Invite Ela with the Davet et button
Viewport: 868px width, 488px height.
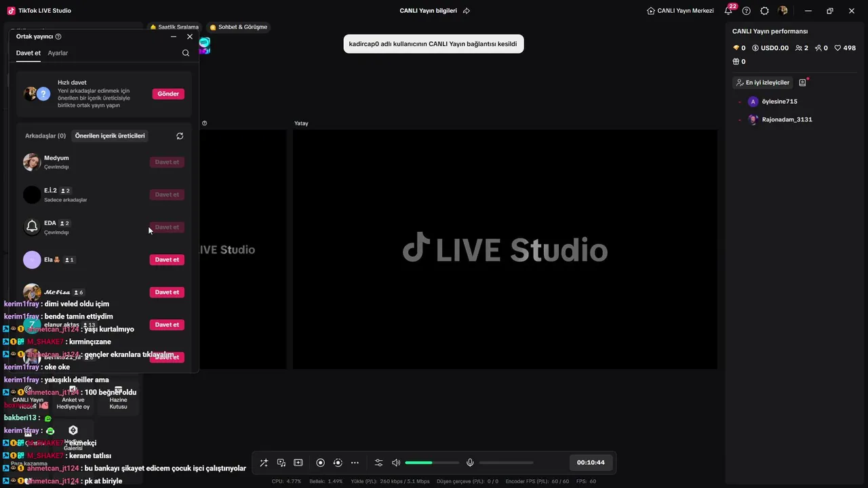coord(167,260)
